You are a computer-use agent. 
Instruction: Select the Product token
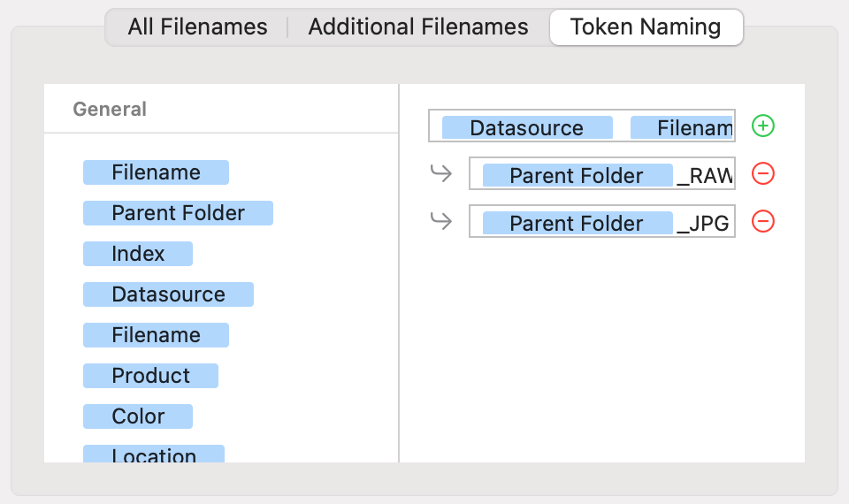pos(150,376)
